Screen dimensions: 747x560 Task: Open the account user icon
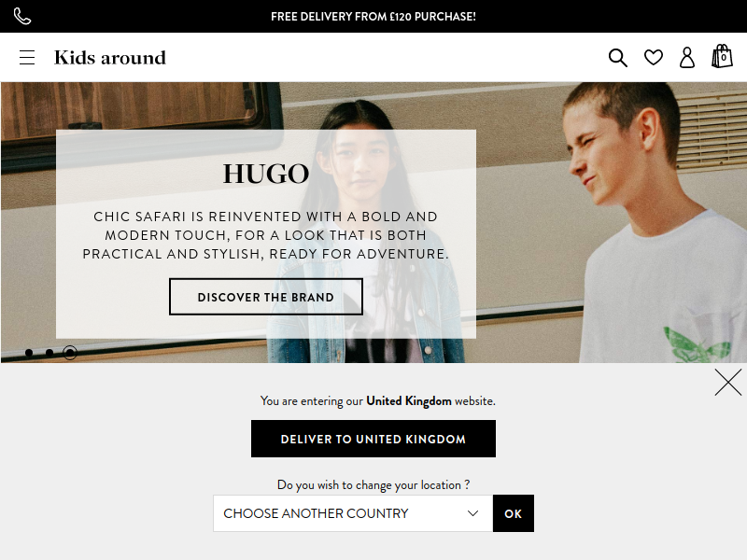687,58
